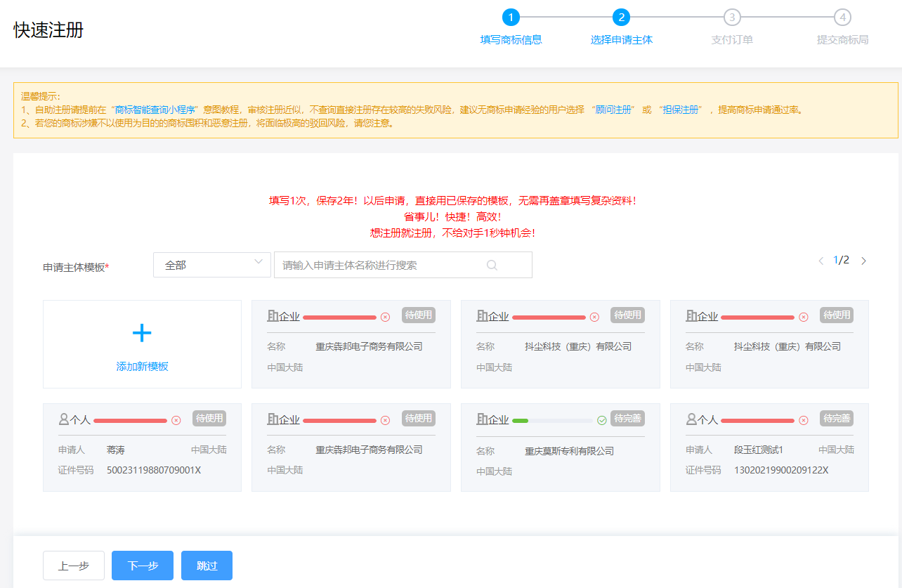Click 选择申请主体 step label
The width and height of the screenshot is (902, 588).
622,40
